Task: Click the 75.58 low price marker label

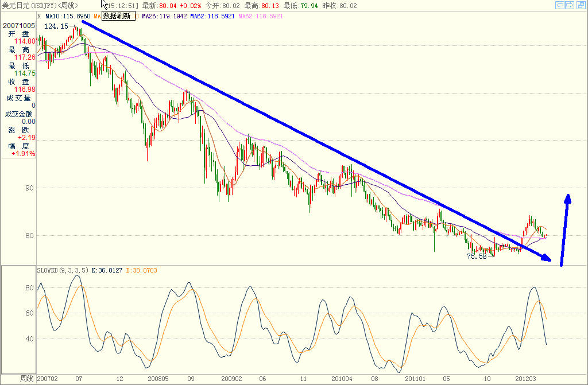Action: point(477,256)
